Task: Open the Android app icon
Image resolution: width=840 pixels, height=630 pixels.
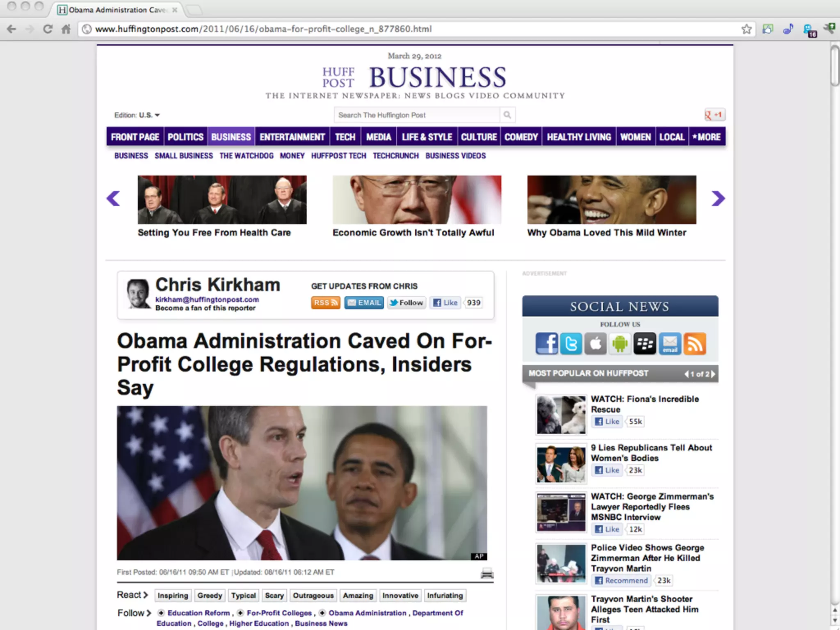Action: coord(620,343)
